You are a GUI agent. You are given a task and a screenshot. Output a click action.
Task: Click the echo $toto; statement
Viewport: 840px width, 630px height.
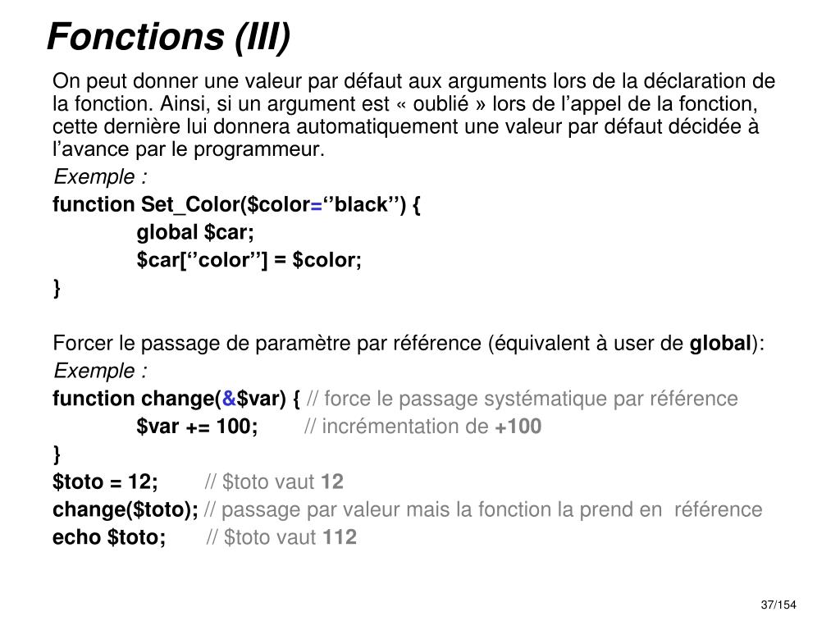(109, 537)
